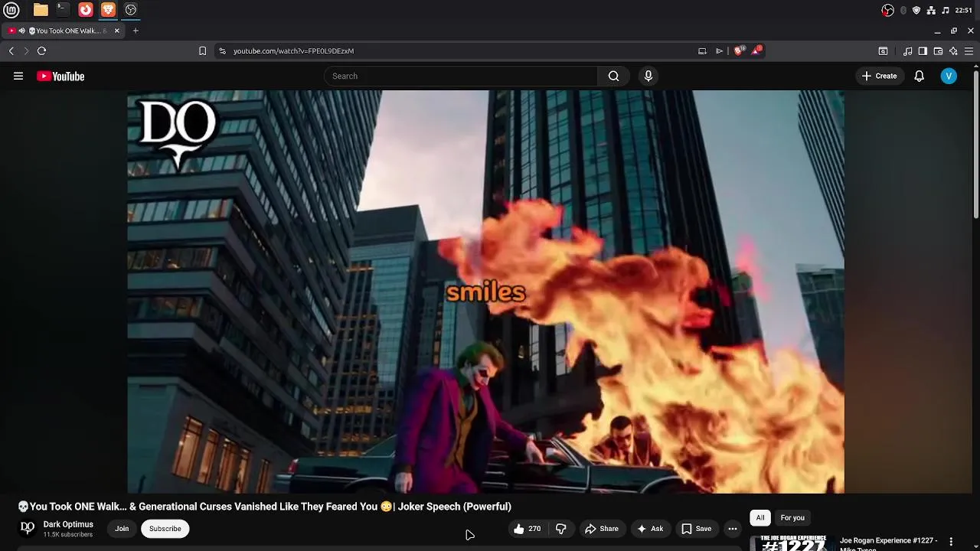
Task: Open the Dark Optimus channel avatar
Action: coord(28,528)
